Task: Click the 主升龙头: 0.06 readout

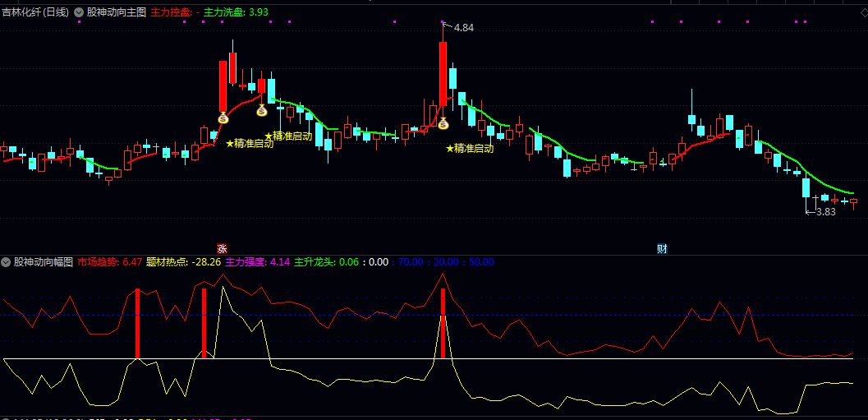Action: (x=326, y=262)
